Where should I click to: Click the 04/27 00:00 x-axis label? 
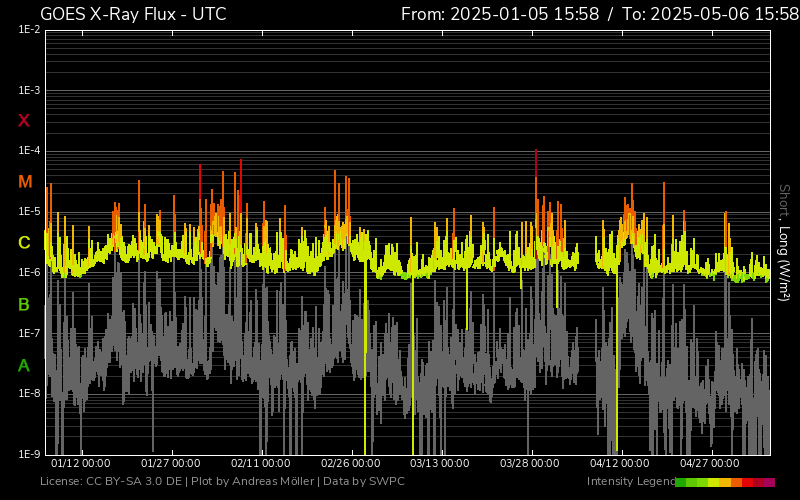point(710,463)
